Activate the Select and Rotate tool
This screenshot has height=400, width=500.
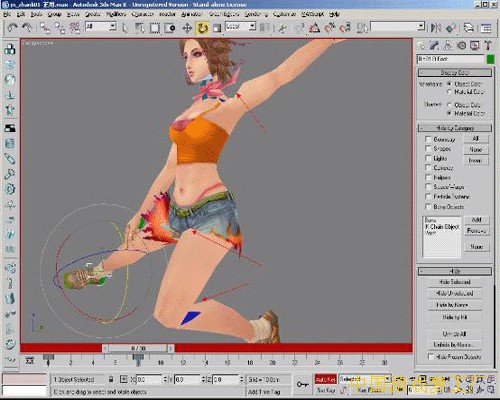(x=202, y=28)
